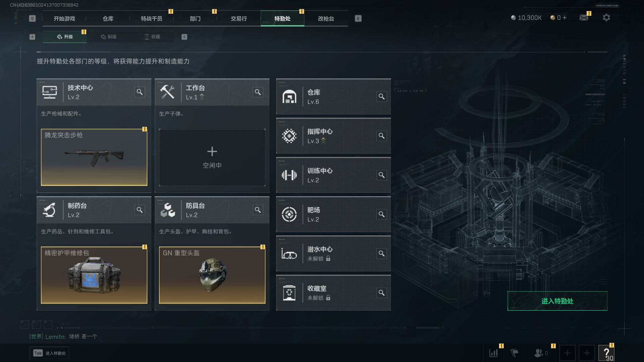Select the 改枪台 tab

(326, 18)
